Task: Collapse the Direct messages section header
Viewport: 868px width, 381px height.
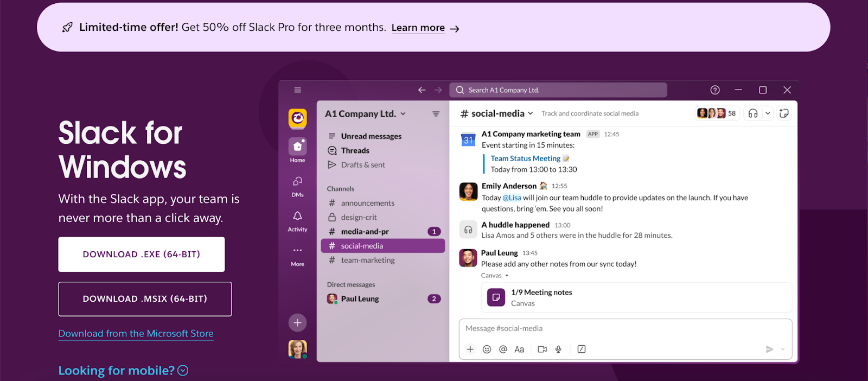Action: pyautogui.click(x=350, y=284)
